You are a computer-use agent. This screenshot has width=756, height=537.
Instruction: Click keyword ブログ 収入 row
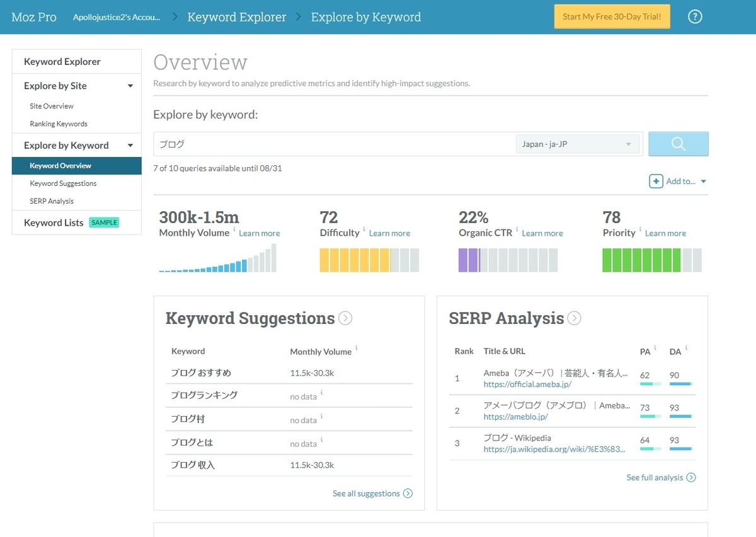[289, 465]
